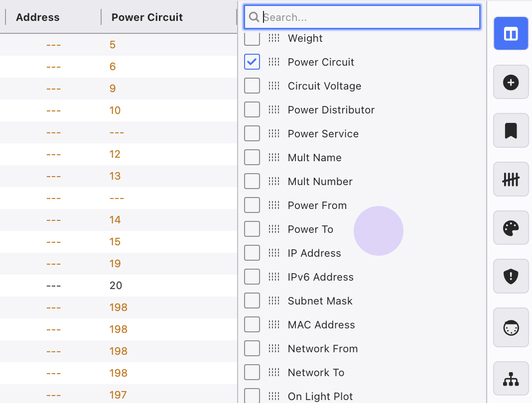Click the Address column header
The image size is (532, 403).
coord(38,17)
